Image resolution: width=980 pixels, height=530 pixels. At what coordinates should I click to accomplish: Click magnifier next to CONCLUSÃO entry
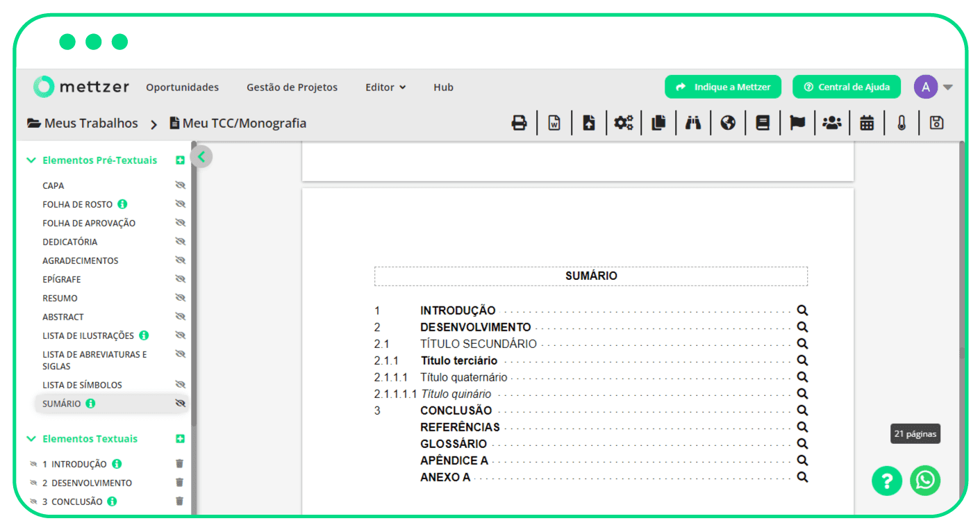coord(802,411)
